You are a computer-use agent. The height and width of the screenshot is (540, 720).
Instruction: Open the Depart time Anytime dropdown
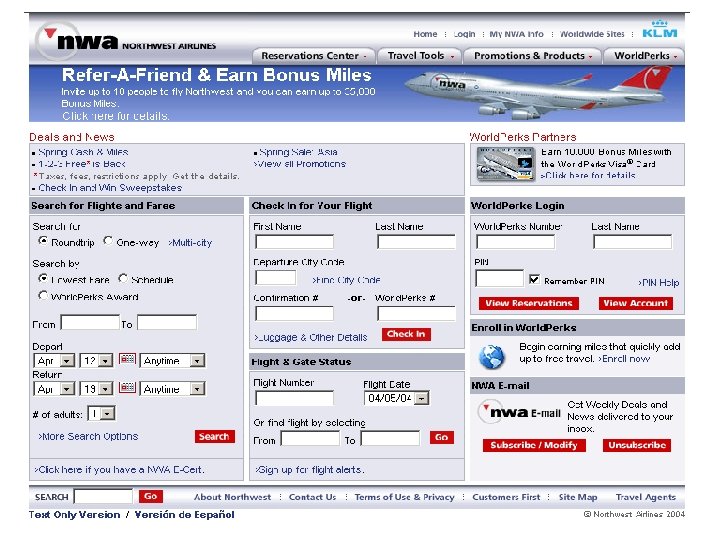point(172,361)
